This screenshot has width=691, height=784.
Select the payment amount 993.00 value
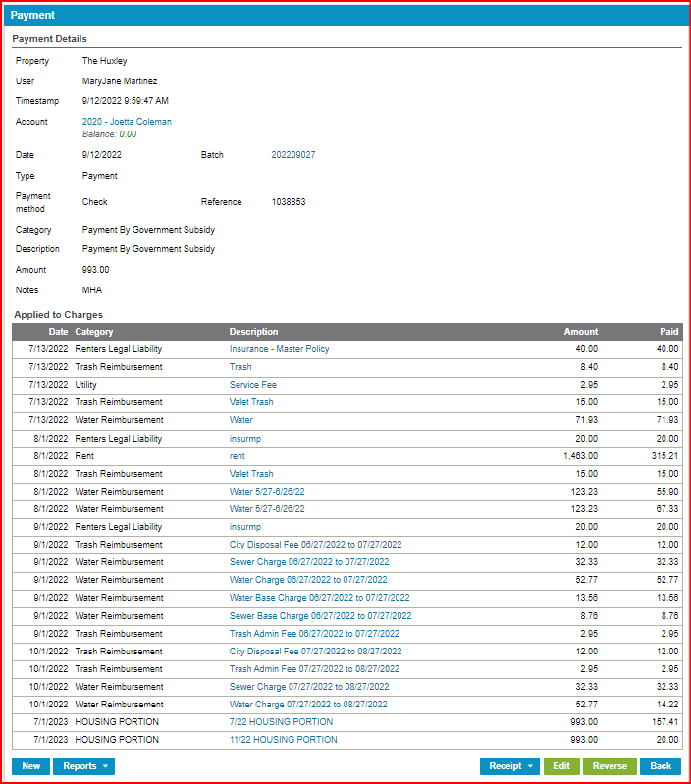pyautogui.click(x=95, y=270)
